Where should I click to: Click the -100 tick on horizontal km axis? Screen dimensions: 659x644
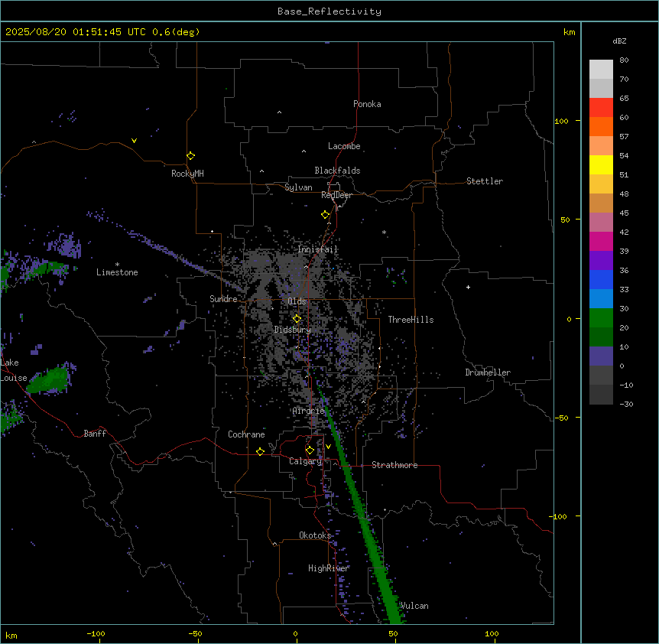click(96, 633)
